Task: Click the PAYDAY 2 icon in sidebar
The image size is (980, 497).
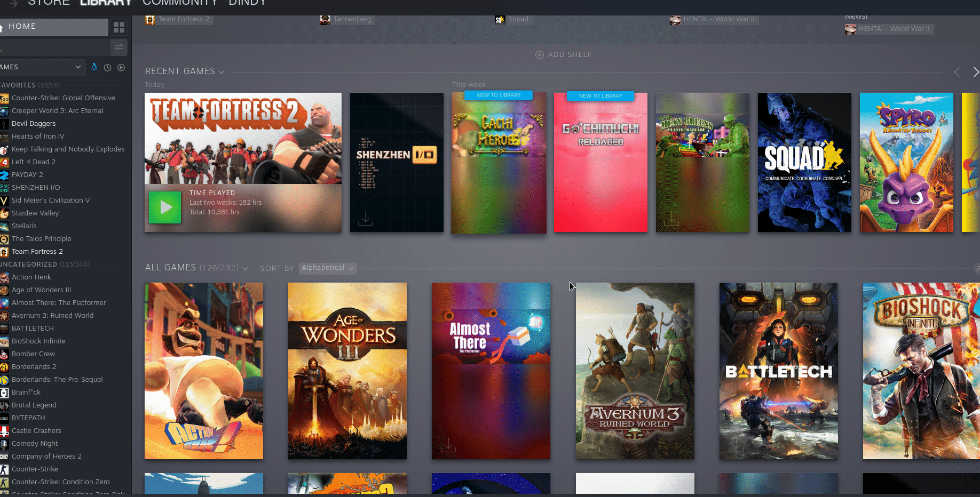Action: point(4,175)
